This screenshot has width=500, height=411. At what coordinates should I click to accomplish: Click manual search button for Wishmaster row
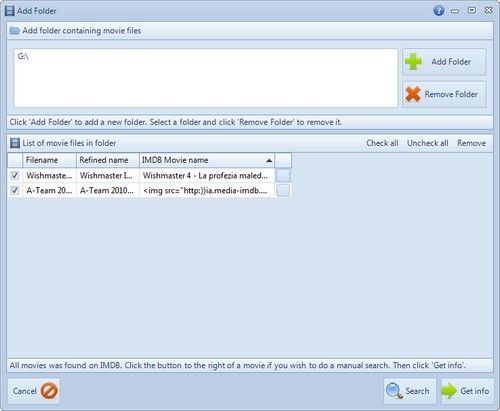(283, 175)
